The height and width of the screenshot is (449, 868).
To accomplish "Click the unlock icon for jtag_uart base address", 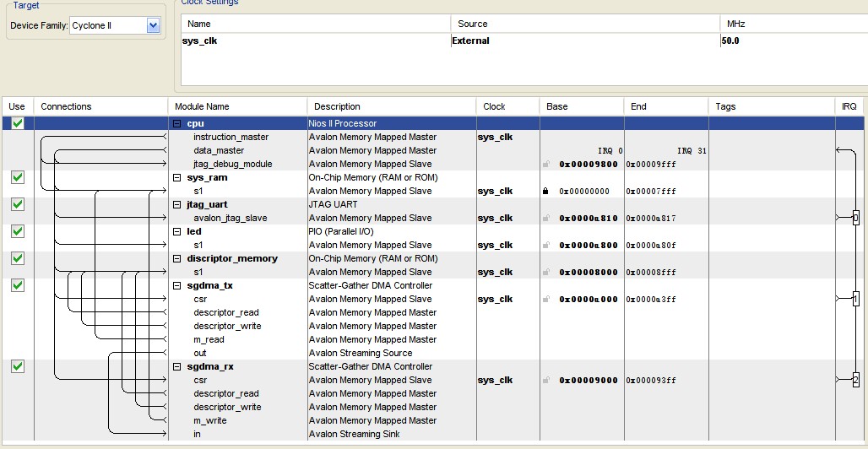I will coord(545,218).
